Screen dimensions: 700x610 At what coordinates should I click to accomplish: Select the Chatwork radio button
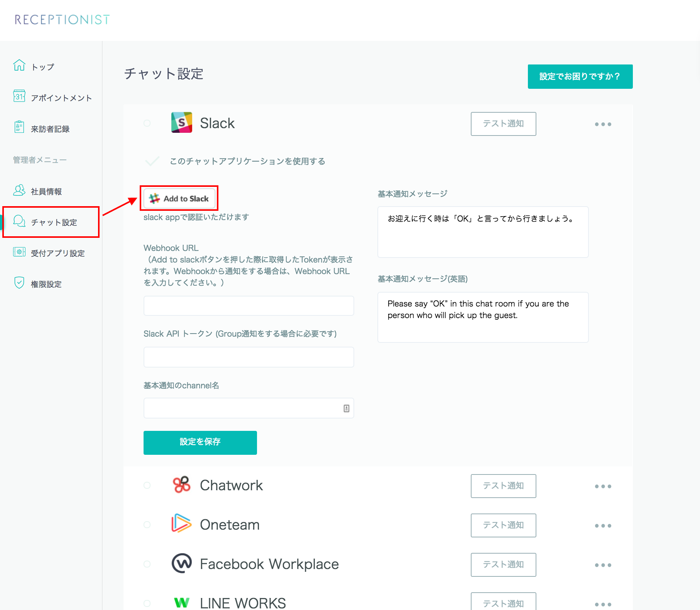(147, 485)
